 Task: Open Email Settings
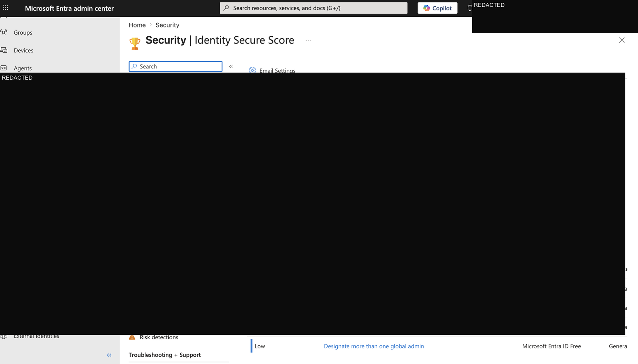[278, 70]
